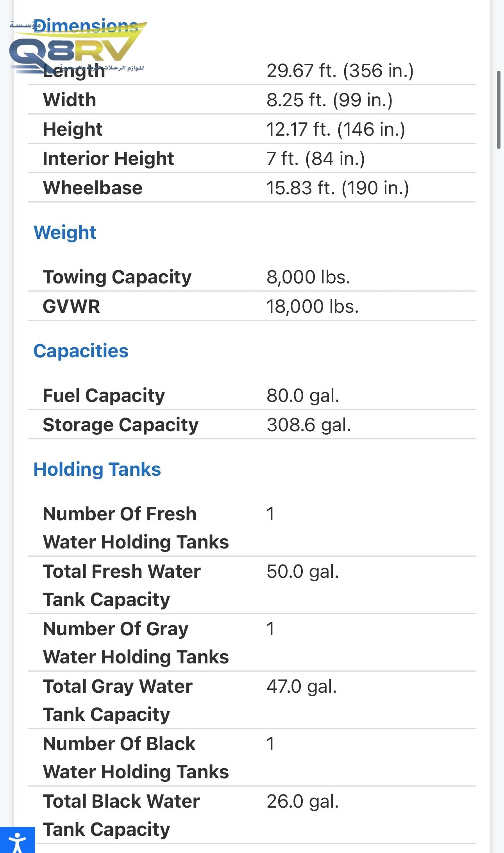Click the Weight section heading

[65, 233]
